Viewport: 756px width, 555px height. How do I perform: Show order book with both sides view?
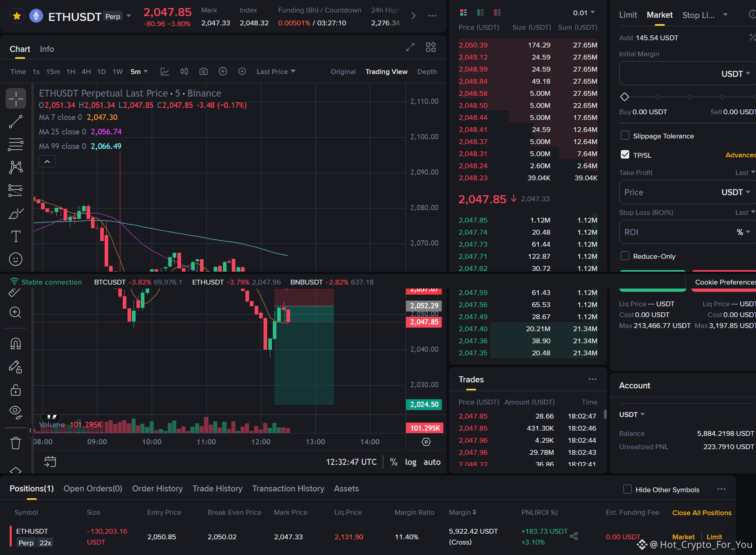[x=463, y=12]
